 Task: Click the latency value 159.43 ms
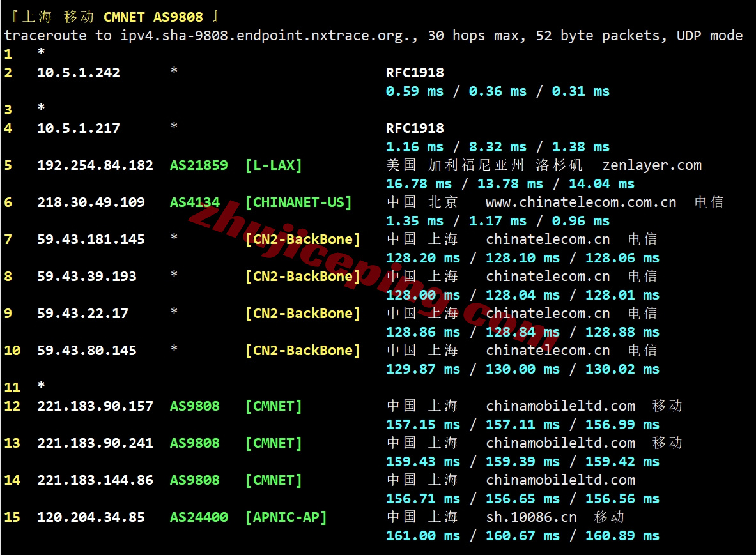[x=423, y=462]
